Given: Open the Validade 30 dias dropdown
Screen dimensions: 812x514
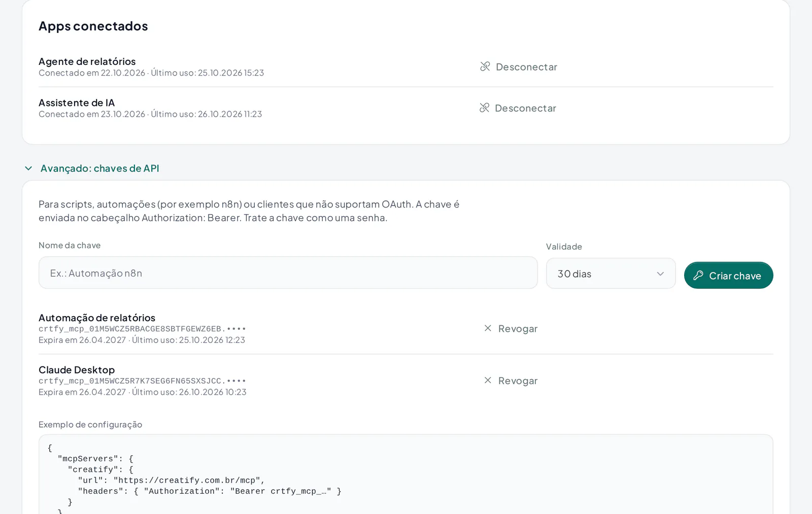Looking at the screenshot, I should (611, 273).
